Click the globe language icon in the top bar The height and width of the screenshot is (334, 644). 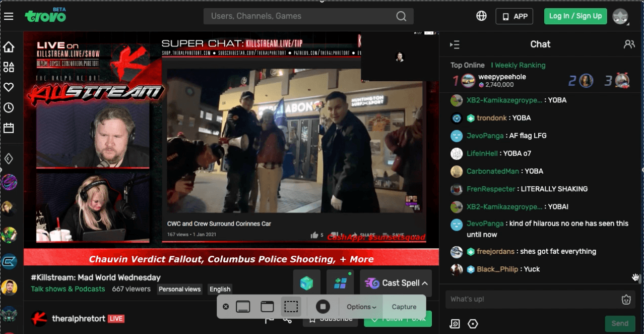[481, 16]
